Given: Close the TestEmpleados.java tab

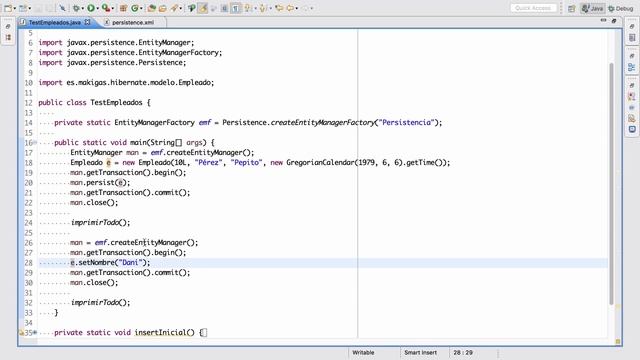Looking at the screenshot, I should click(87, 22).
